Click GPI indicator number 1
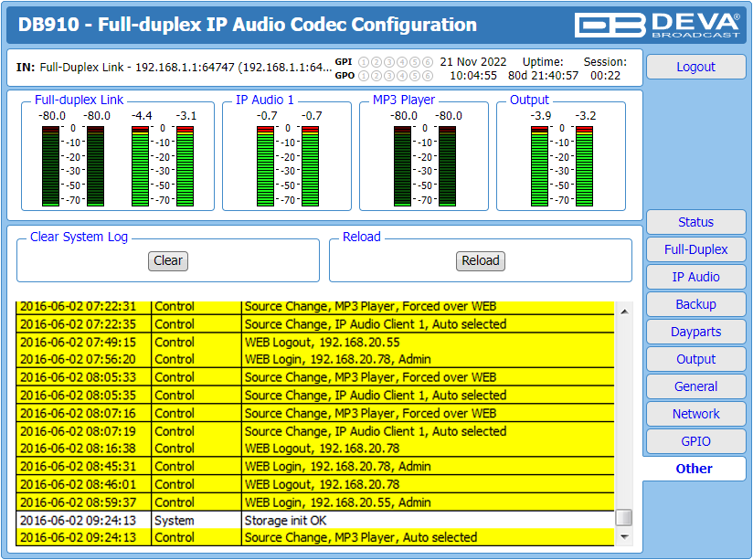 click(x=364, y=62)
